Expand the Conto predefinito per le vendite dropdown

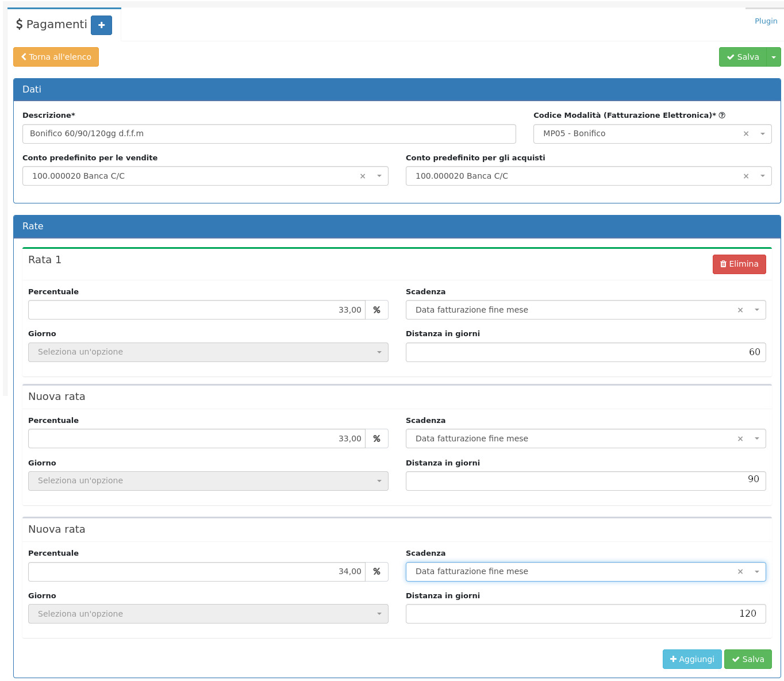click(x=379, y=176)
